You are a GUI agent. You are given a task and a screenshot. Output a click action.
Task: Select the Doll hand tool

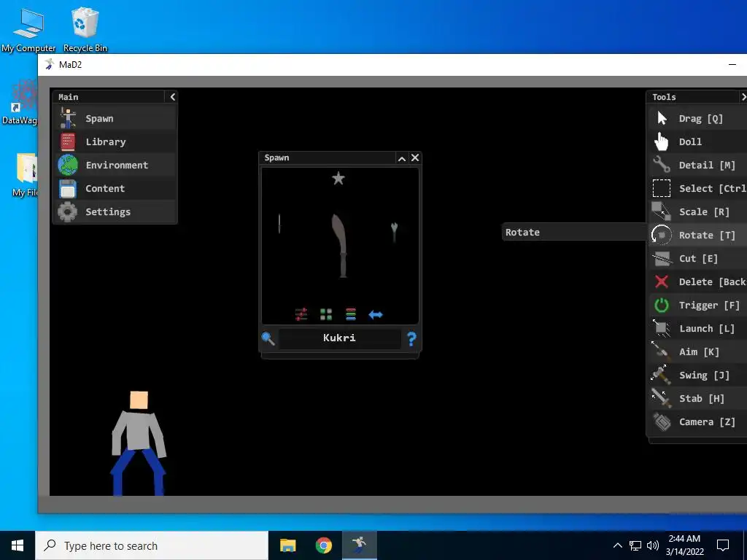tap(698, 141)
